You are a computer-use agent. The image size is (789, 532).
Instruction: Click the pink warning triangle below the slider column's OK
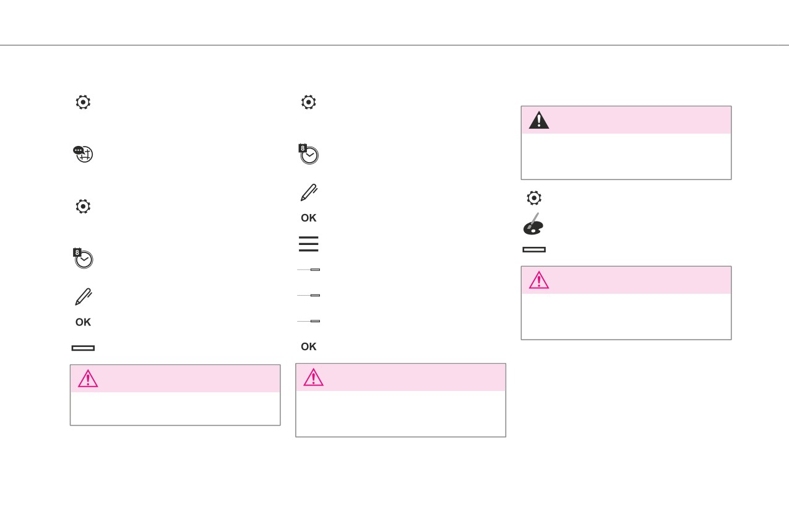tap(313, 377)
